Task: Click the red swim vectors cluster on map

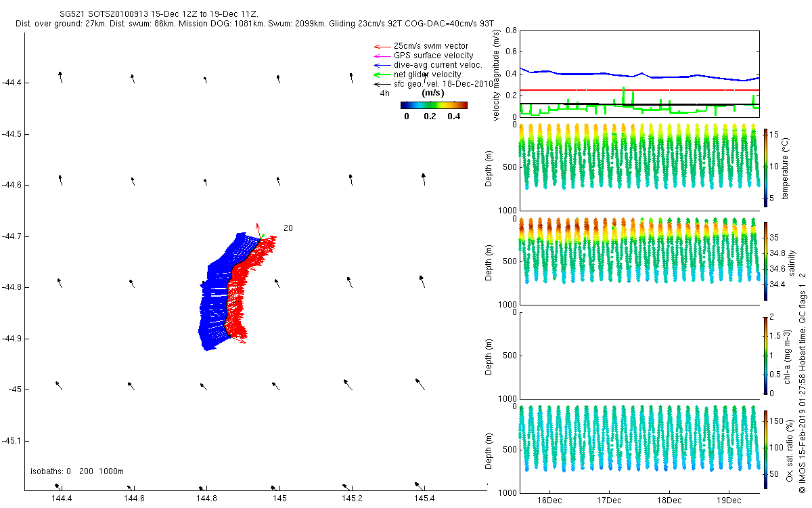Action: click(249, 291)
